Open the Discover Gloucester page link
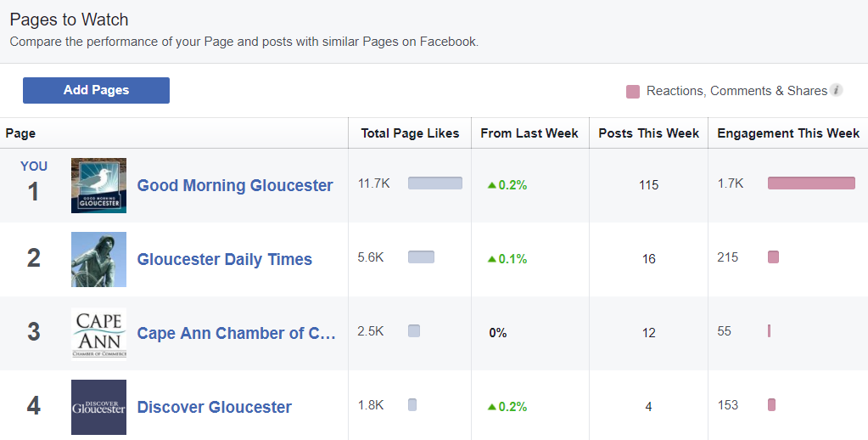Screen dimensions: 868x440 point(215,407)
